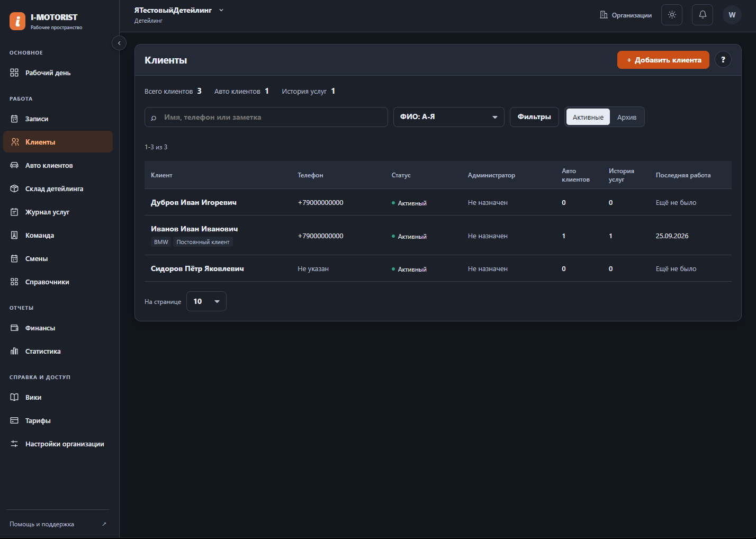Open Справочники in the sidebar

click(x=58, y=282)
